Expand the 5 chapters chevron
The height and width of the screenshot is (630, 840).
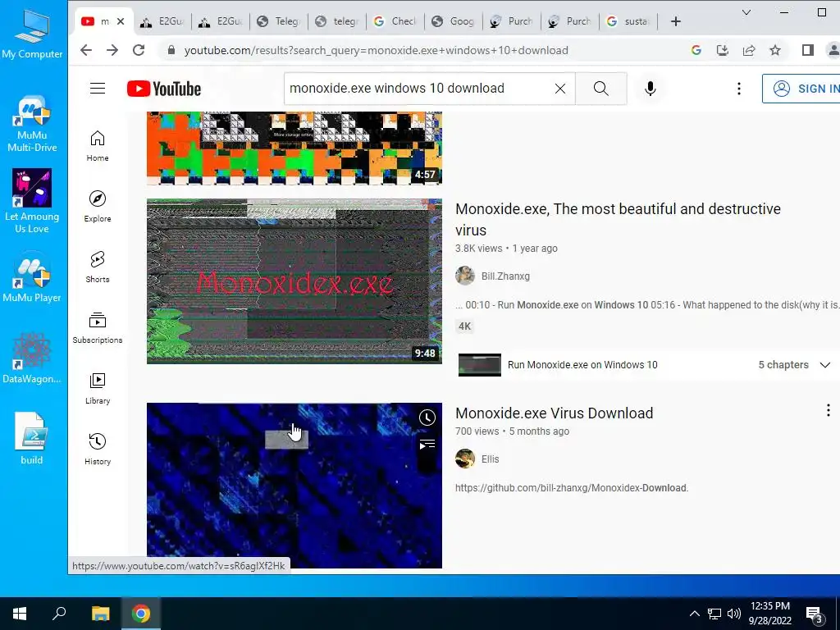pos(825,365)
